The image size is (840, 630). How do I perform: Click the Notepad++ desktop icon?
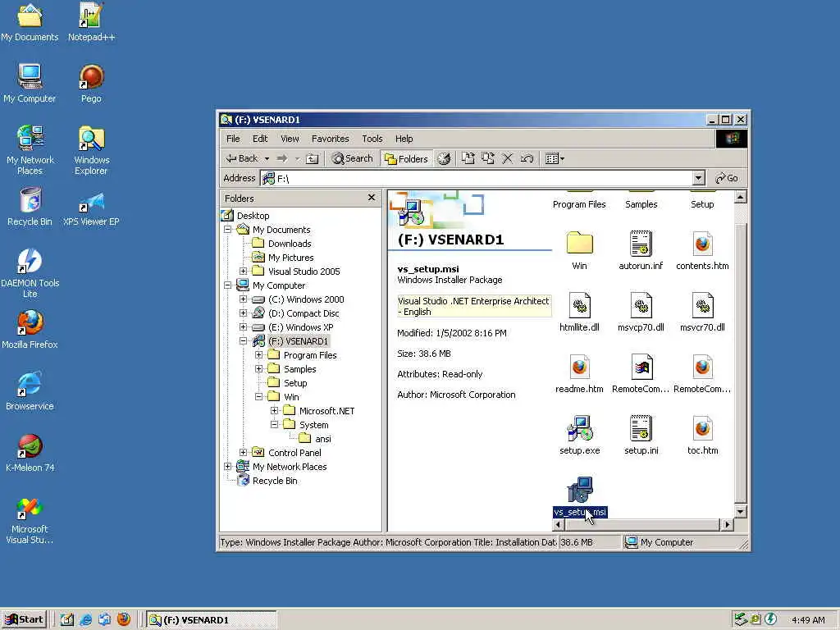click(x=91, y=22)
